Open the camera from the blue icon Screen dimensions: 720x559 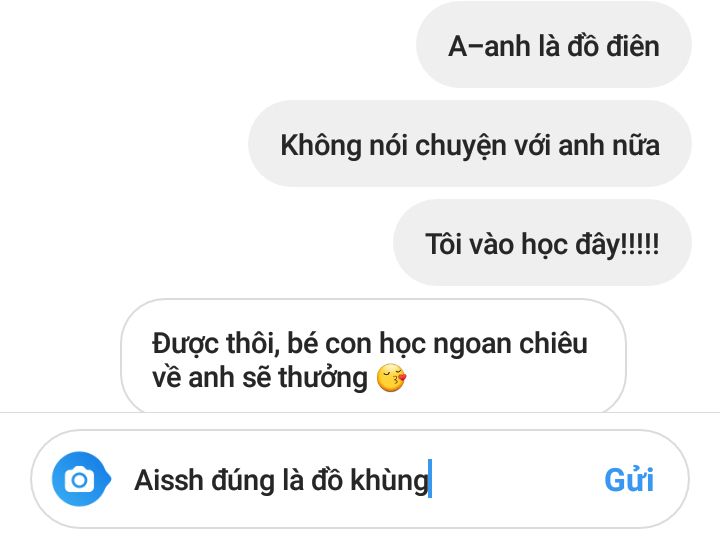click(x=81, y=479)
